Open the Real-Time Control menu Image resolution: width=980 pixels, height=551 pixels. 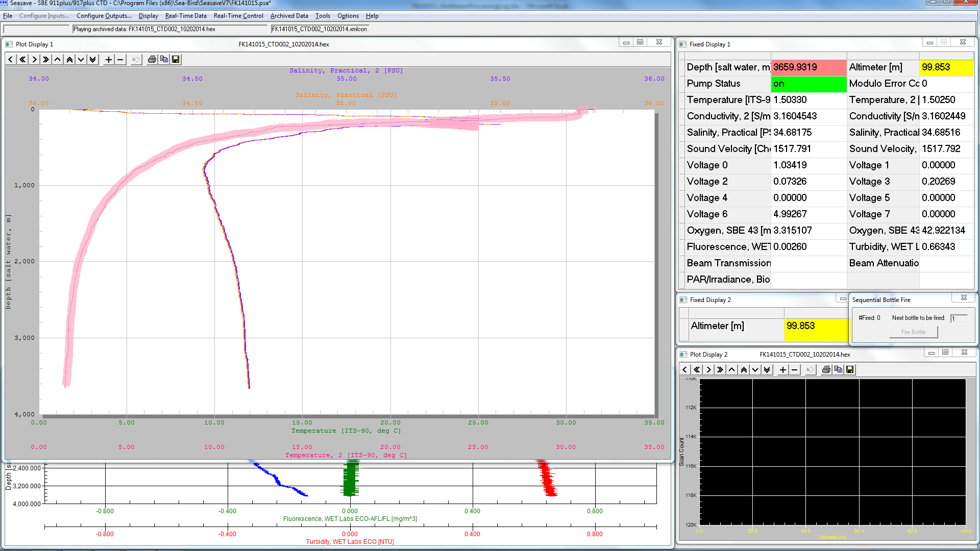[x=238, y=16]
